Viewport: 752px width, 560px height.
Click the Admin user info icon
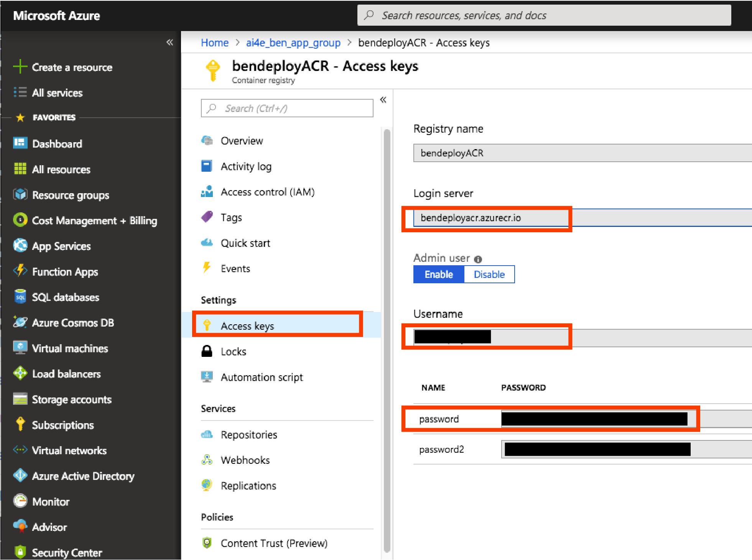point(478,259)
